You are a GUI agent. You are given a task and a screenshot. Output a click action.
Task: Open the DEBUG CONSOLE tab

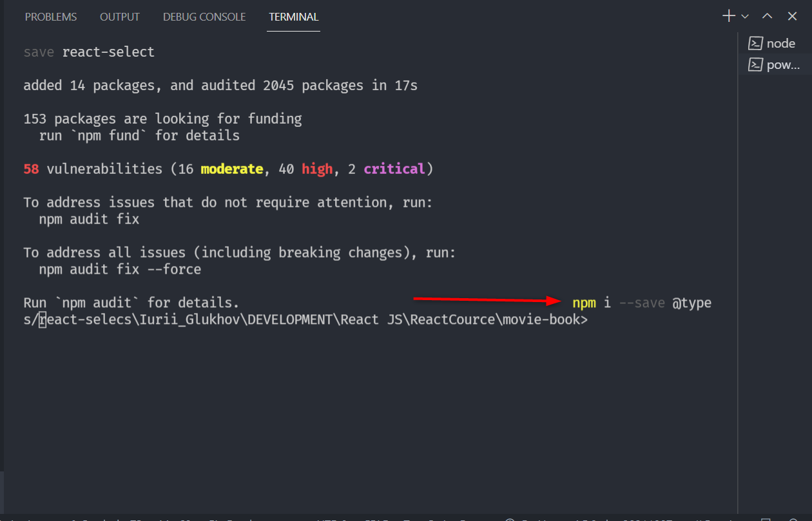coord(204,16)
